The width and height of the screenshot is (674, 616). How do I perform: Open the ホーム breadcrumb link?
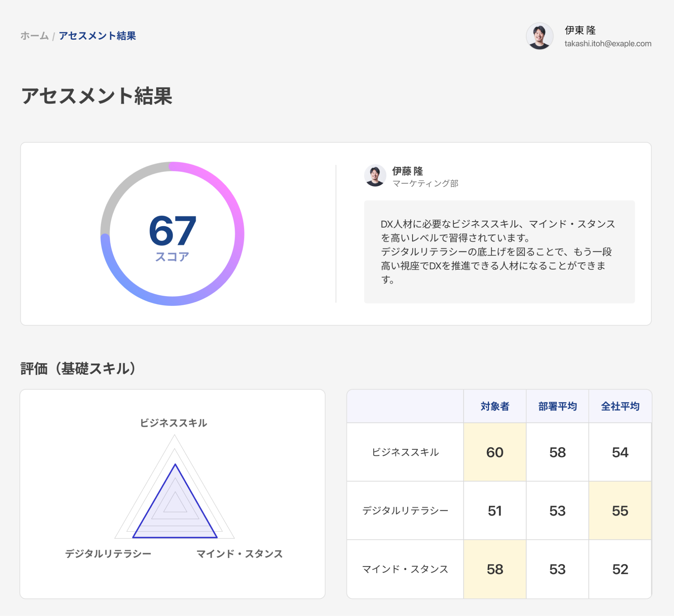34,36
